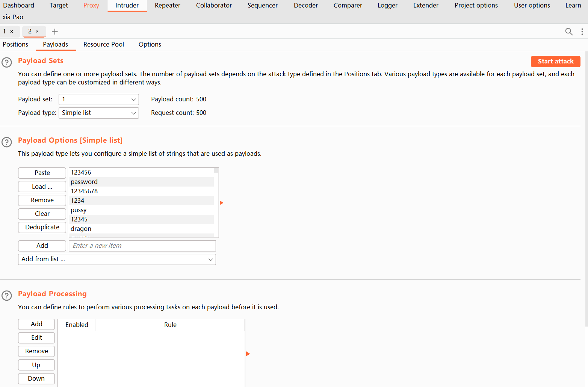Open the xia Pao extension tab
588x387 pixels.
(13, 17)
